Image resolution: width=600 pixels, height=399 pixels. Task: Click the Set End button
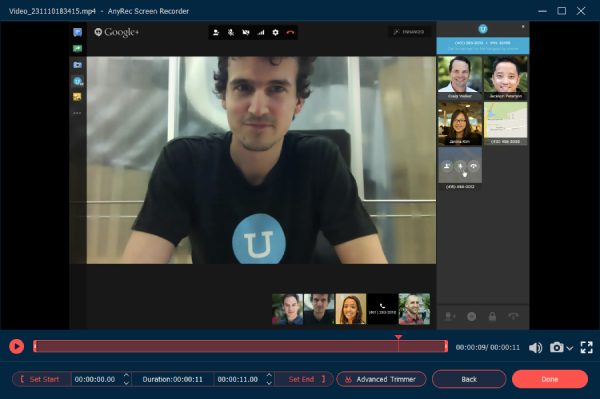tap(305, 379)
